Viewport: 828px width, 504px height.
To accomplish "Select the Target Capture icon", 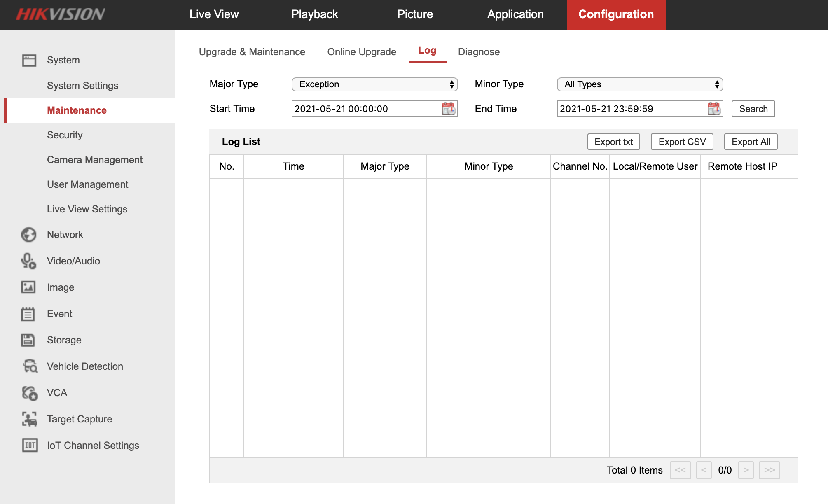I will click(29, 419).
